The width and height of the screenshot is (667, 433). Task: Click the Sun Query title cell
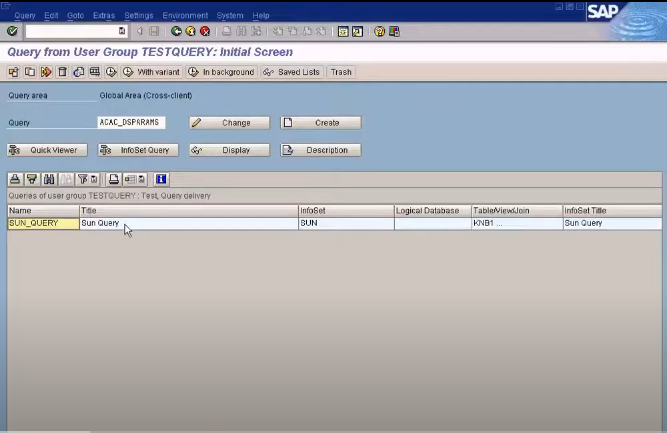[189, 223]
